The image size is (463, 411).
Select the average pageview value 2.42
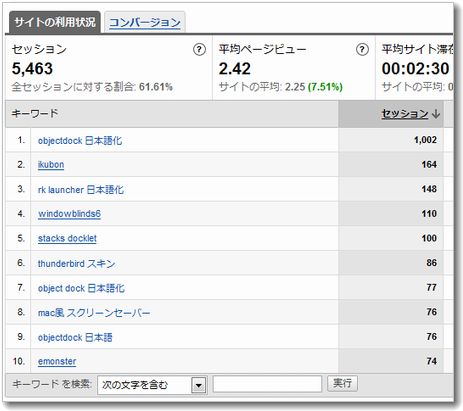[x=235, y=69]
